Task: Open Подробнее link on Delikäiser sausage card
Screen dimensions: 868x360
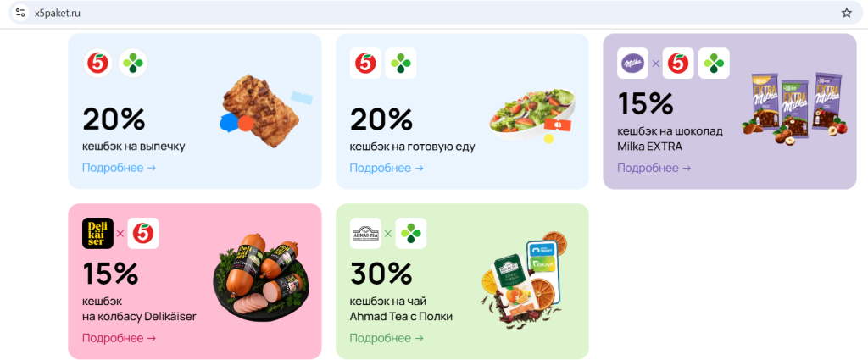Action: click(119, 338)
